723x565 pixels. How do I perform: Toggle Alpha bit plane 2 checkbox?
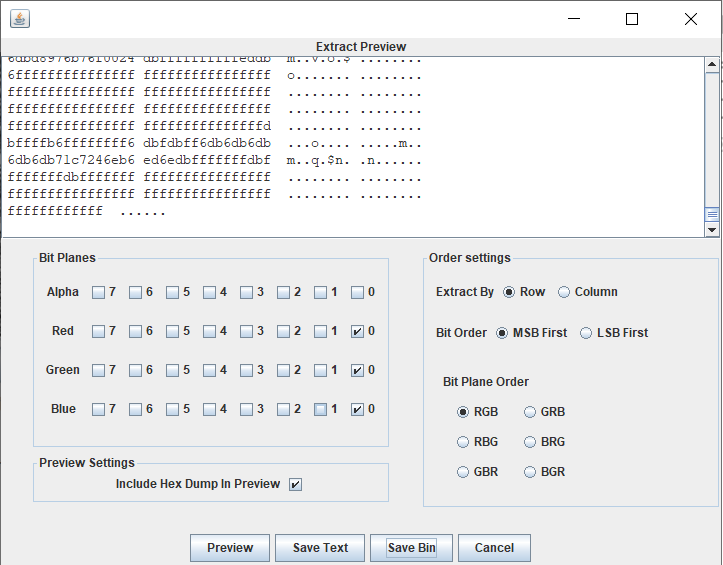click(283, 292)
